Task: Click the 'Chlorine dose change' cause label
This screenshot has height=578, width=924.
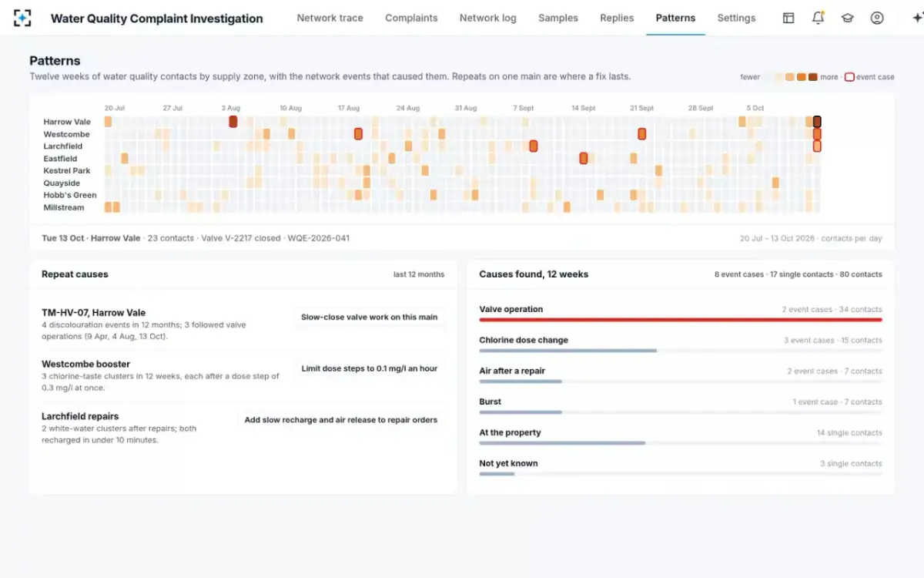Action: [x=524, y=340]
